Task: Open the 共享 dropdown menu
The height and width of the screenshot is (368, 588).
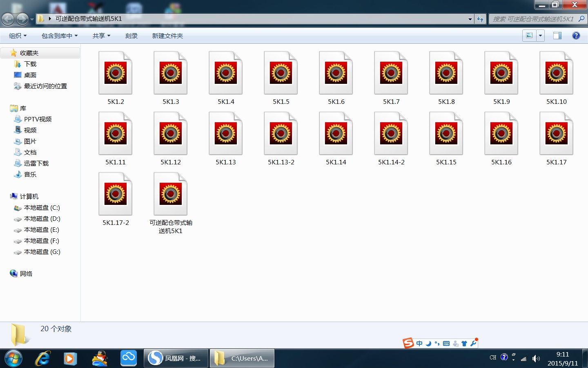Action: [x=101, y=36]
